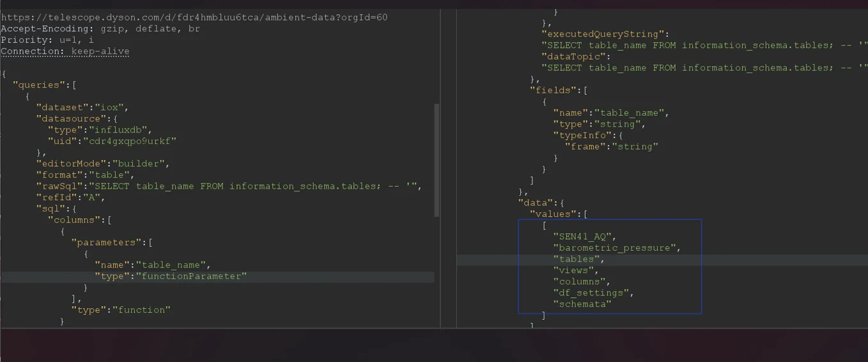Select the SELECT query under dataTopic

pyautogui.click(x=704, y=68)
